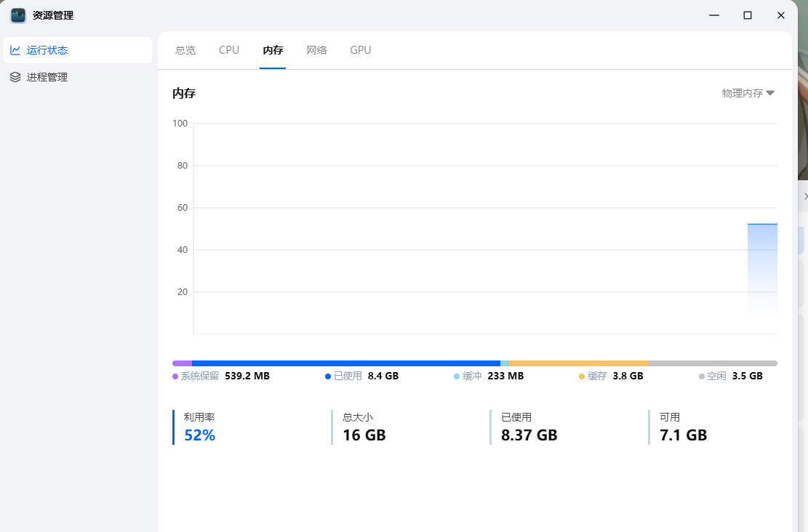Switch to the 总览 tab
The image size is (808, 532).
pyautogui.click(x=185, y=50)
